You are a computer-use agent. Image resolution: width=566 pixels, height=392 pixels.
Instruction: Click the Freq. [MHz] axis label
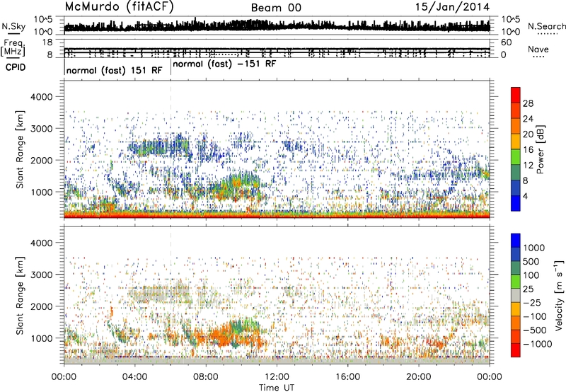pyautogui.click(x=13, y=47)
